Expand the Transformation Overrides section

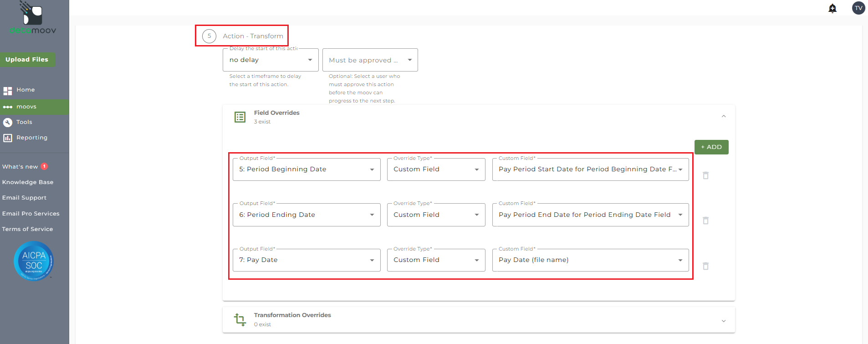pyautogui.click(x=723, y=321)
